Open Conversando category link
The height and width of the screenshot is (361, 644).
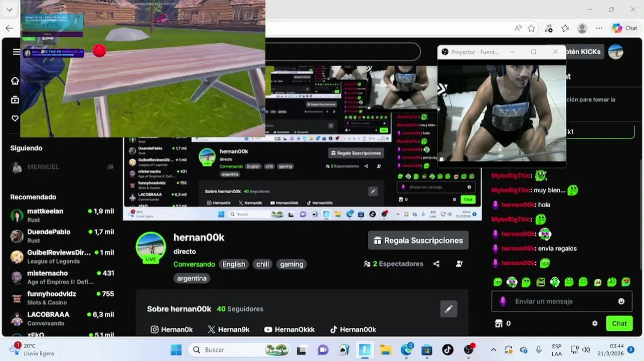(194, 264)
